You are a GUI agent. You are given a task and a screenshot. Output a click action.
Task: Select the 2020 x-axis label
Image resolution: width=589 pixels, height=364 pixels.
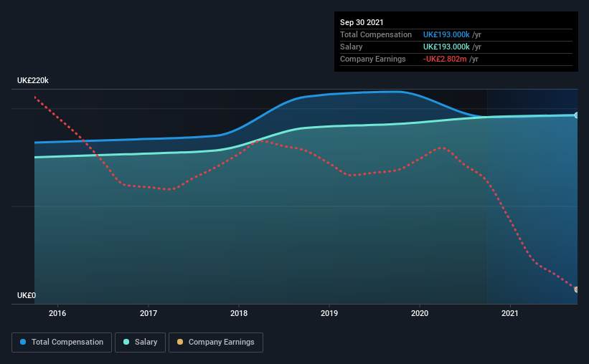pyautogui.click(x=420, y=313)
